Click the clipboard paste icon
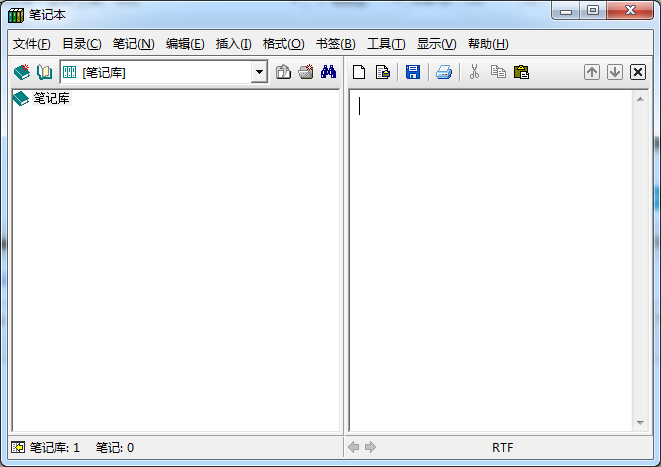Viewport: 661px width, 467px height. [x=521, y=72]
